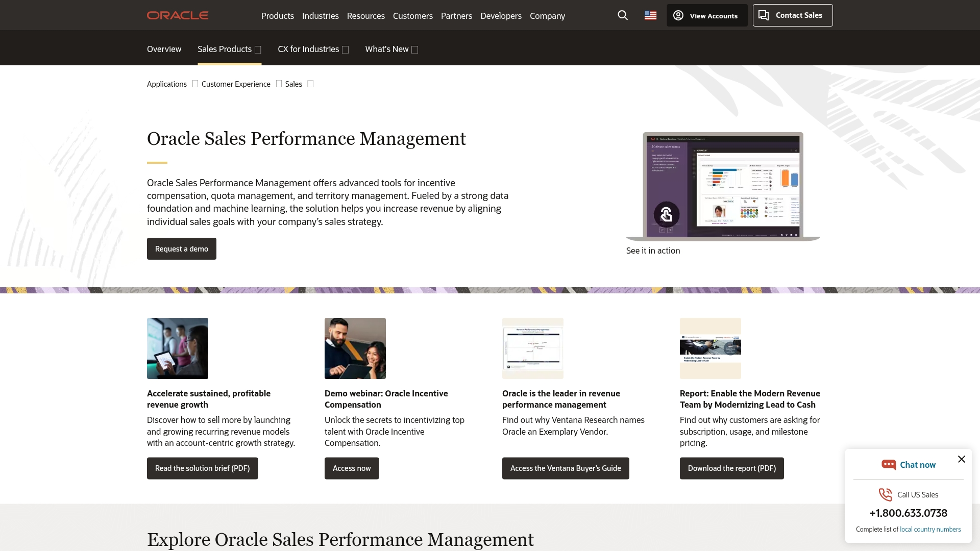Open the Chat now speech bubble icon
This screenshot has width=980, height=551.
tap(889, 464)
